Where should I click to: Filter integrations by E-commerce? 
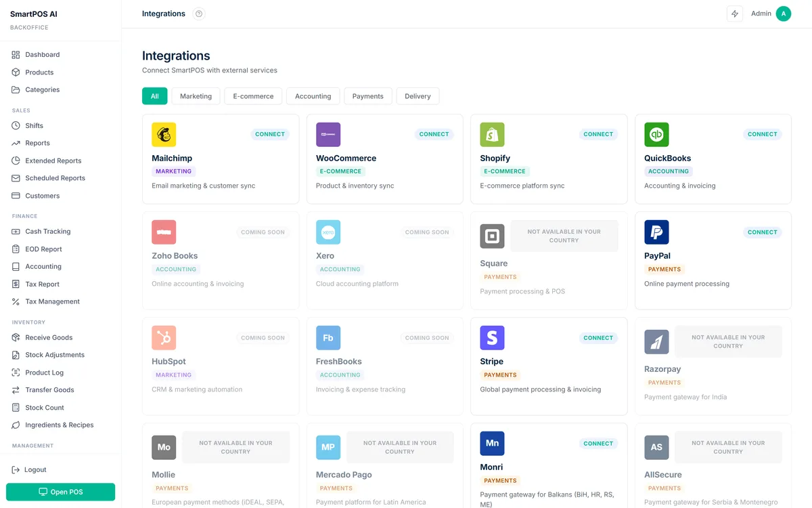pos(253,96)
